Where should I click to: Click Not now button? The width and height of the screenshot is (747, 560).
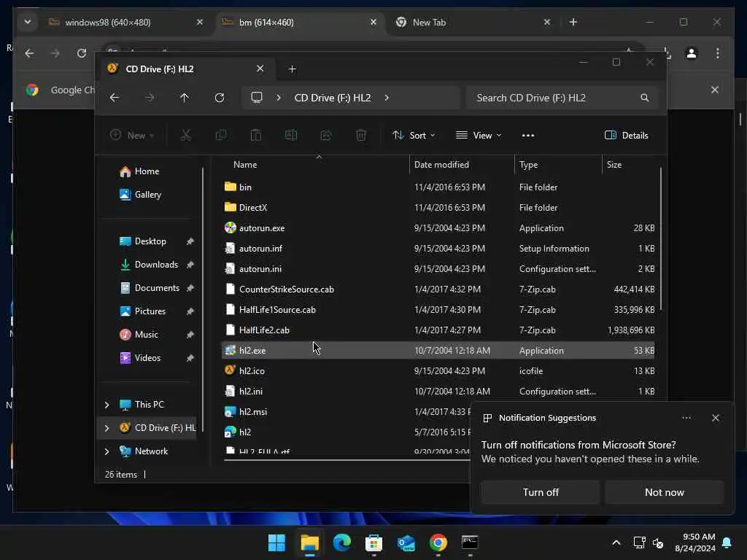pos(664,492)
